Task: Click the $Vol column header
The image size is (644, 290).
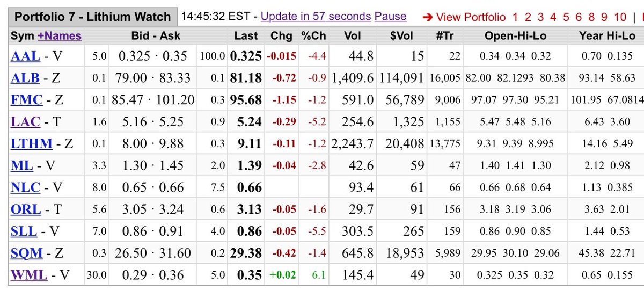Action: 400,36
